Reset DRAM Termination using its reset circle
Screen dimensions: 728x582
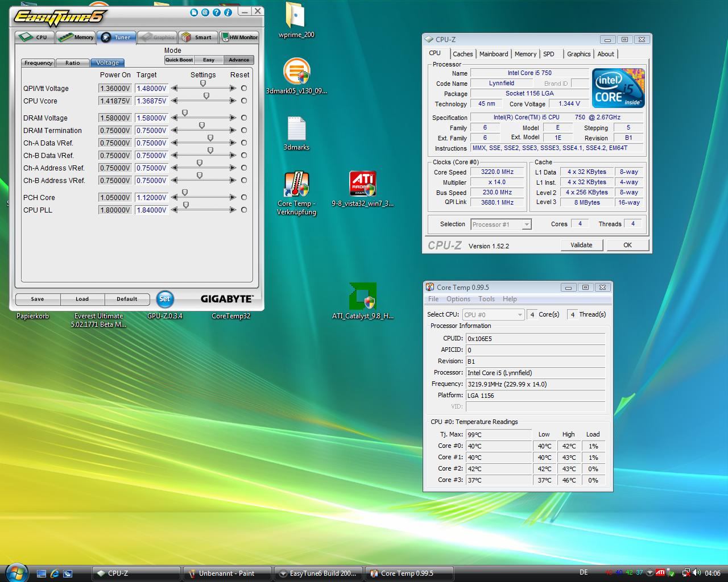[244, 130]
